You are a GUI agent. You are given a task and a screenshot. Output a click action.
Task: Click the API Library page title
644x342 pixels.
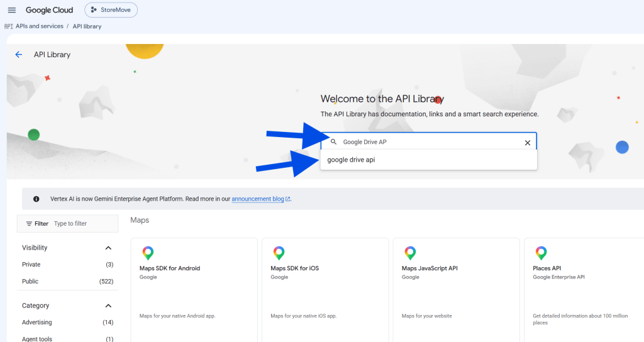[52, 55]
